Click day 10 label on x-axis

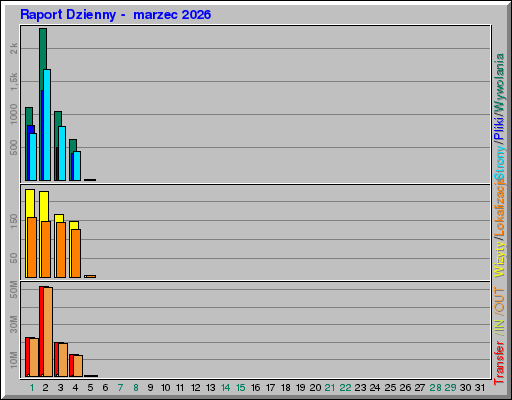click(x=166, y=388)
